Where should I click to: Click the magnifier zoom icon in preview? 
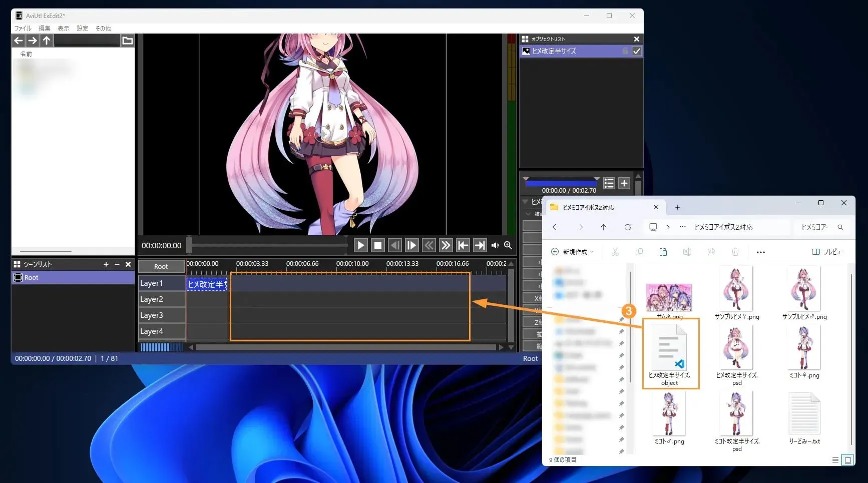(x=508, y=245)
